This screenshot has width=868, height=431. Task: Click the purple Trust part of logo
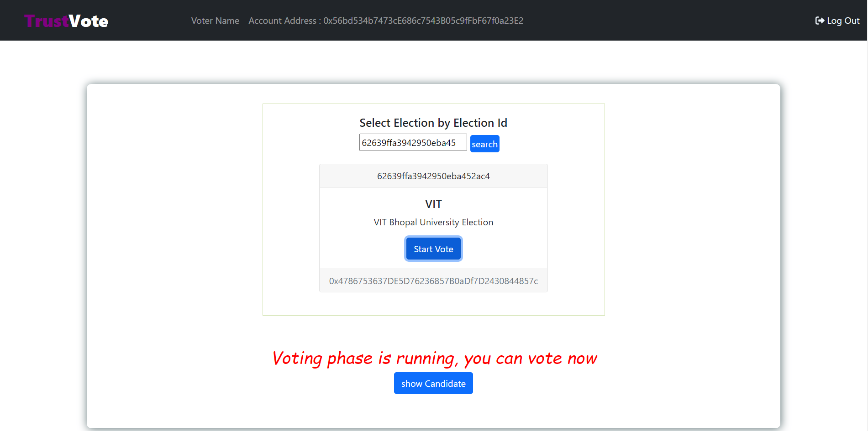point(46,21)
